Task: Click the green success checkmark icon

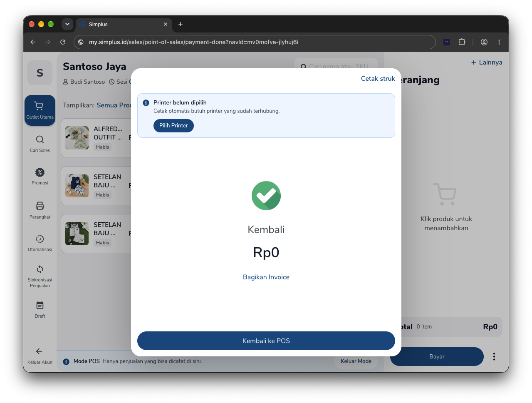Action: click(266, 196)
